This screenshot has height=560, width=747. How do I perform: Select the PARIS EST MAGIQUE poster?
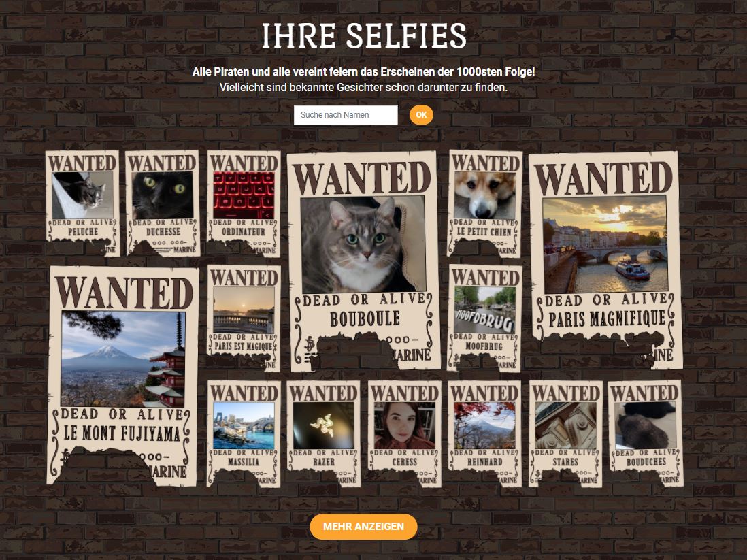point(244,318)
